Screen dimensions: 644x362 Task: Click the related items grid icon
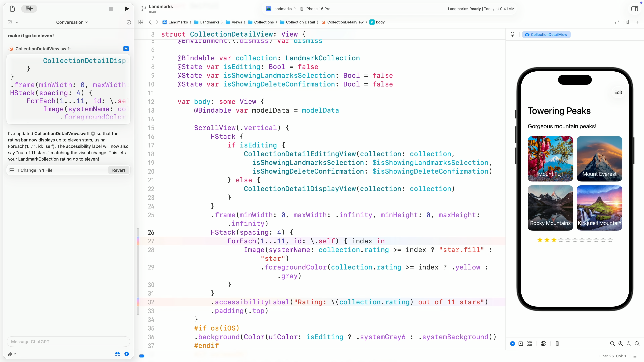(x=141, y=22)
